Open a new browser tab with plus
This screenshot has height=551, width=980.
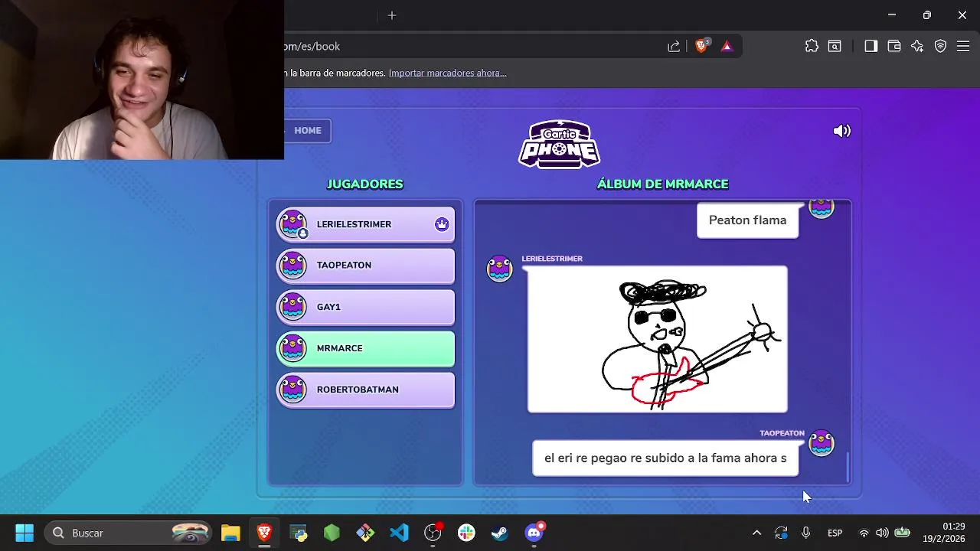pos(391,15)
